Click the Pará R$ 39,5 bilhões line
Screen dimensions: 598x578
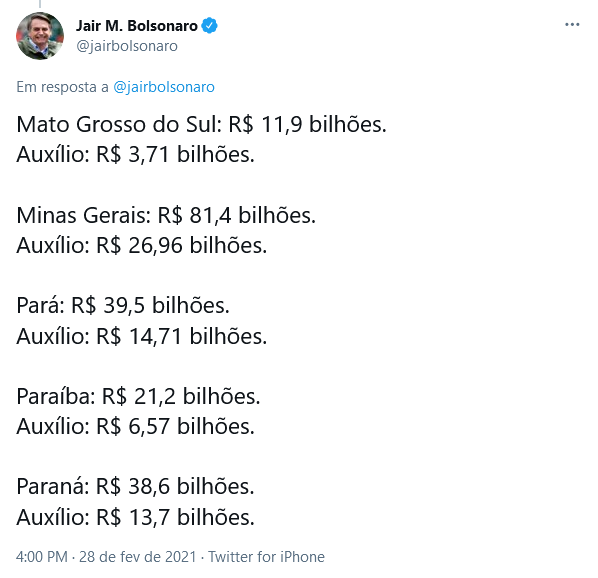[123, 305]
